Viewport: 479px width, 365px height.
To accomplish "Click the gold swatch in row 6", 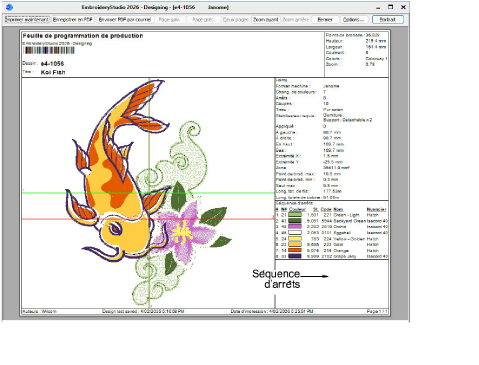I will coord(295,244).
